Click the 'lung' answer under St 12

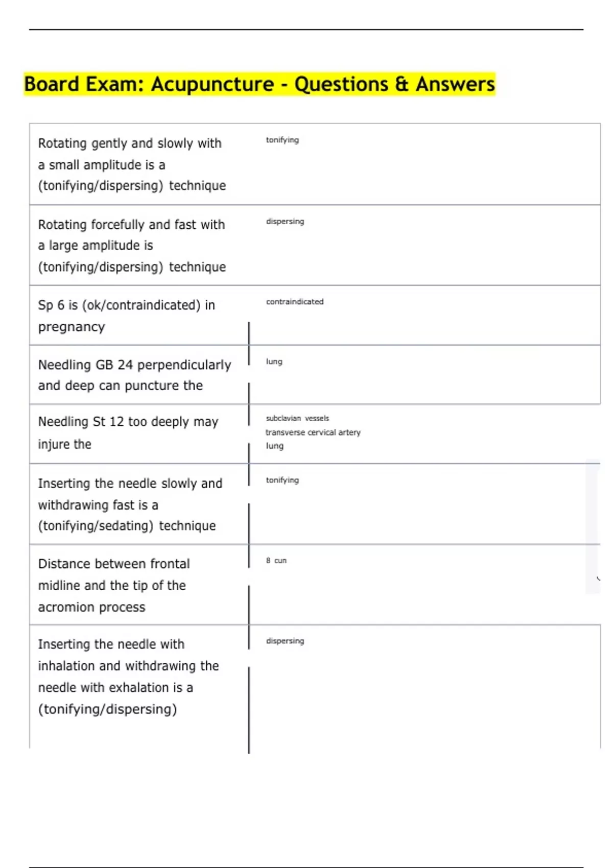click(274, 446)
